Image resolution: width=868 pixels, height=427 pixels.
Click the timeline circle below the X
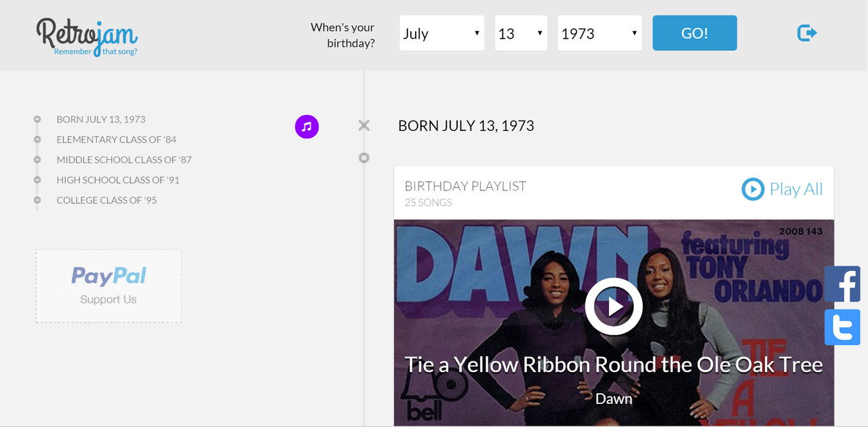364,158
